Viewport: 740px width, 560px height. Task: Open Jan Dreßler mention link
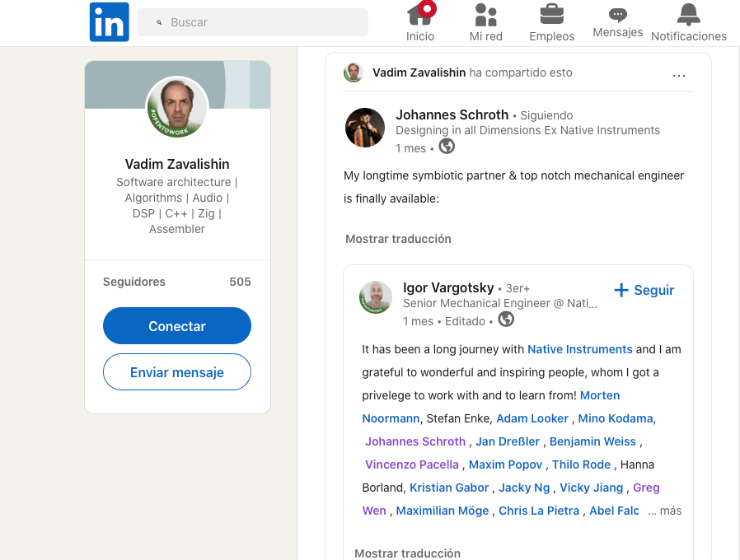click(x=508, y=441)
